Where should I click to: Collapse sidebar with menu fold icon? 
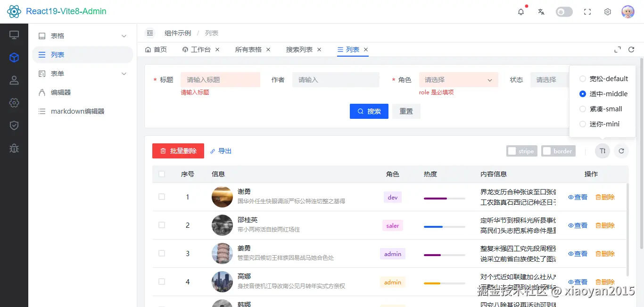pyautogui.click(x=150, y=33)
